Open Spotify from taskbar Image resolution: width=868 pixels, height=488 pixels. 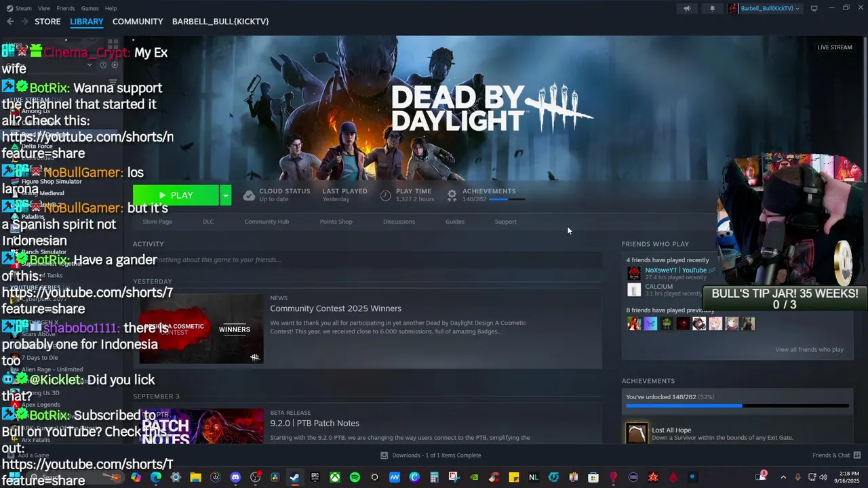pos(355,477)
